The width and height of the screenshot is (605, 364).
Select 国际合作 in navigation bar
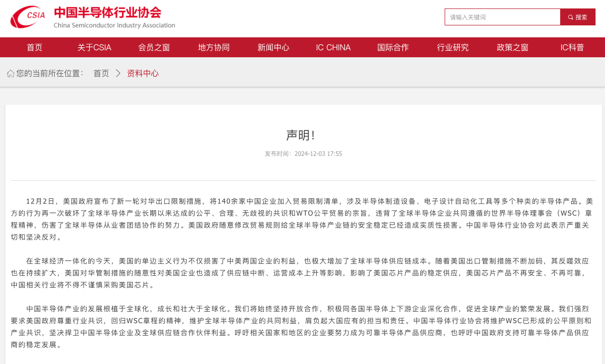tap(393, 47)
